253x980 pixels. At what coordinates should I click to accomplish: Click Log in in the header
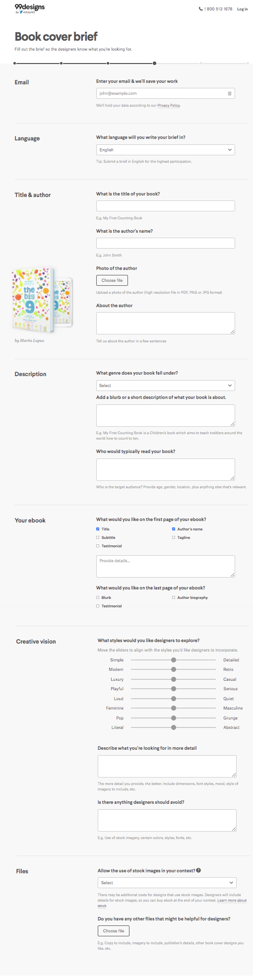click(x=243, y=9)
